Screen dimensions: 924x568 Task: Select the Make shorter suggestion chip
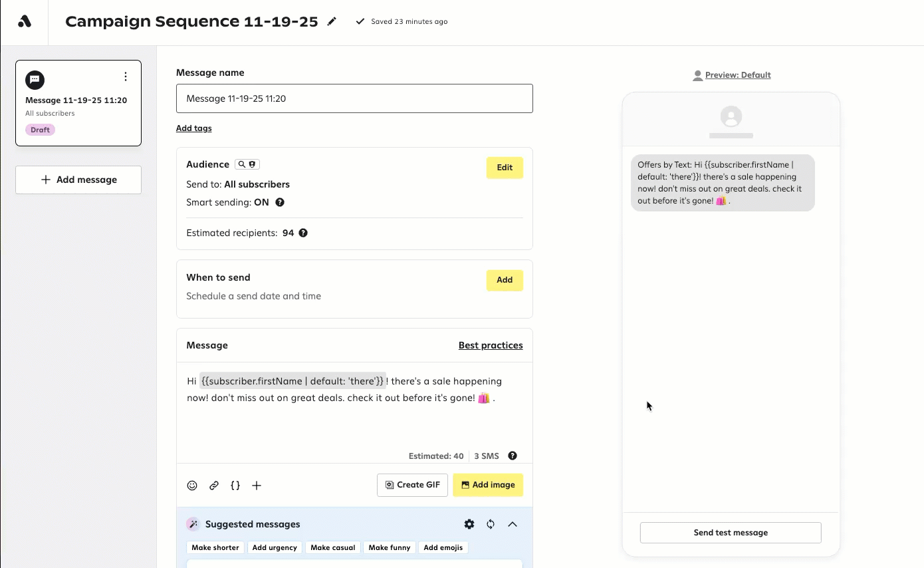(215, 547)
